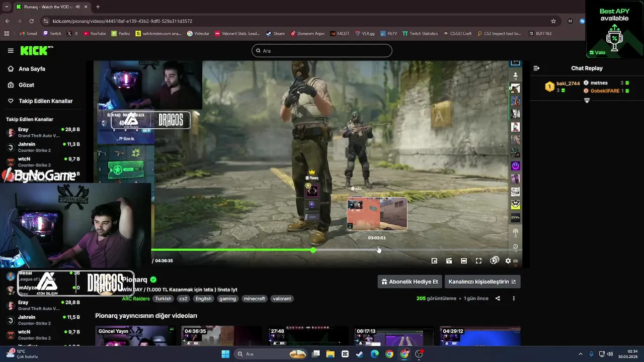The height and width of the screenshot is (362, 644).
Task: Open Chrome apps grid in bookmarks bar
Action: point(7,34)
